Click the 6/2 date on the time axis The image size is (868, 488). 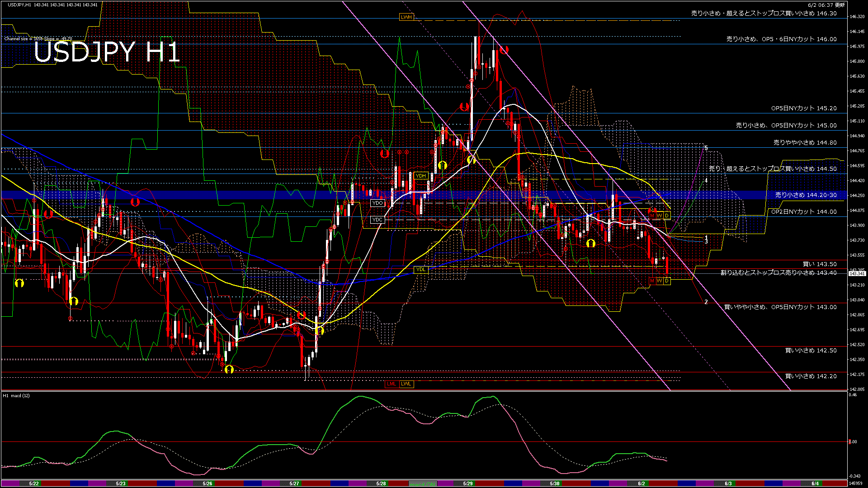(642, 483)
